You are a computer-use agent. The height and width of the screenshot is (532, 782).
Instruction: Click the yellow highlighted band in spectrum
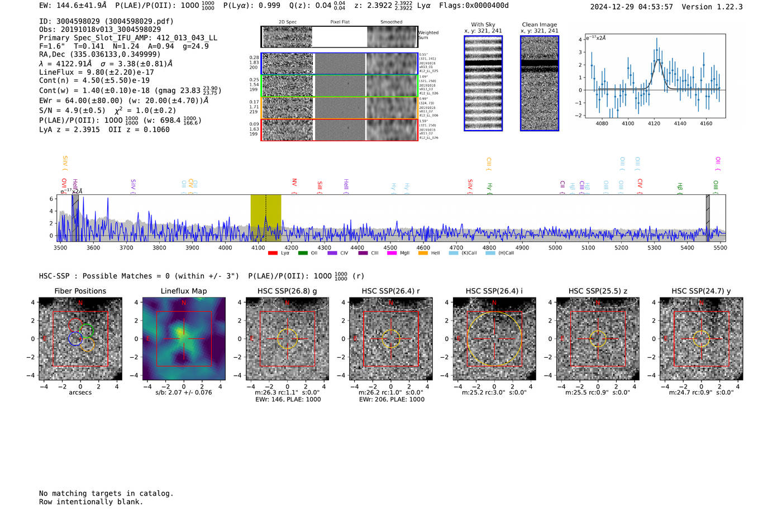(266, 218)
